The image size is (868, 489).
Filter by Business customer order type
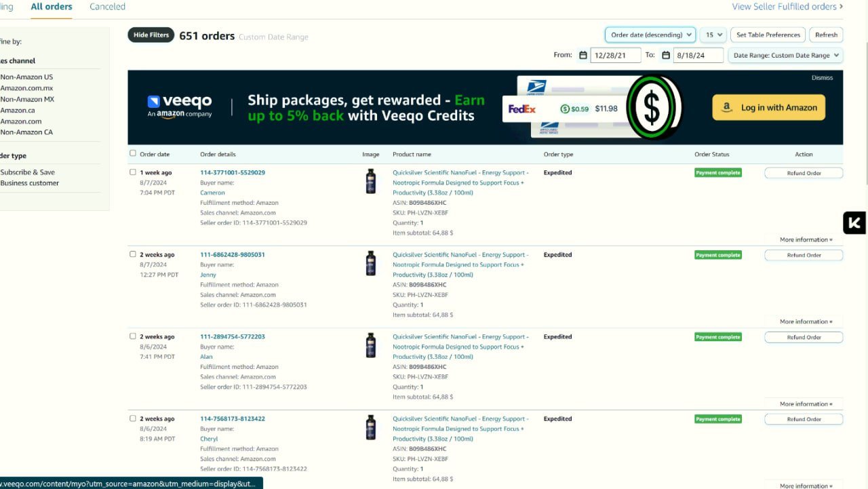click(29, 183)
